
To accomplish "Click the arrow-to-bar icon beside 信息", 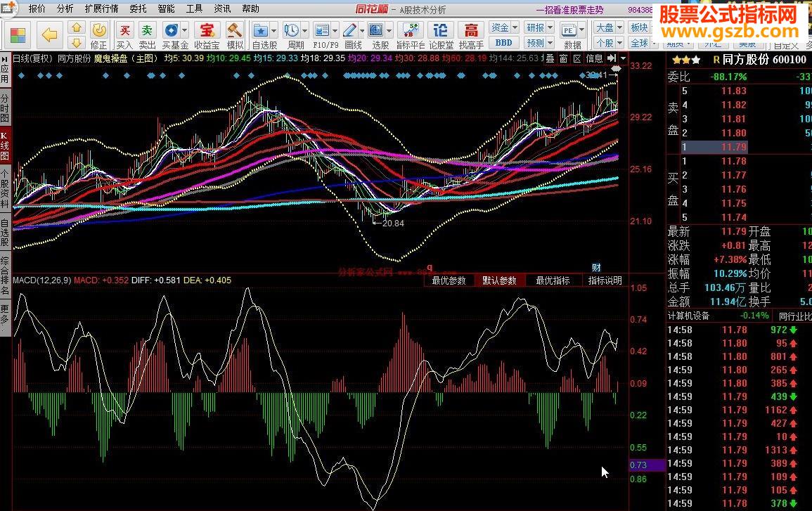I will tap(612, 58).
